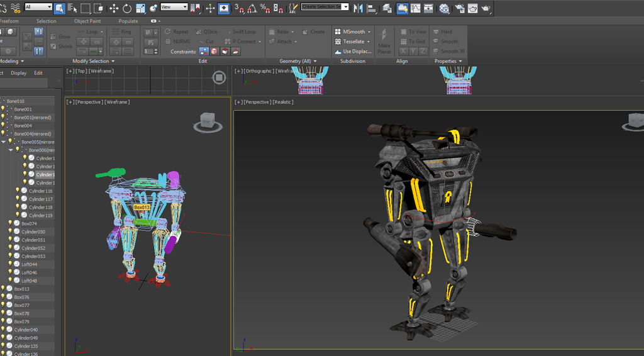Image resolution: width=644 pixels, height=356 pixels.
Task: Click the MSmooth button
Action: click(x=355, y=31)
